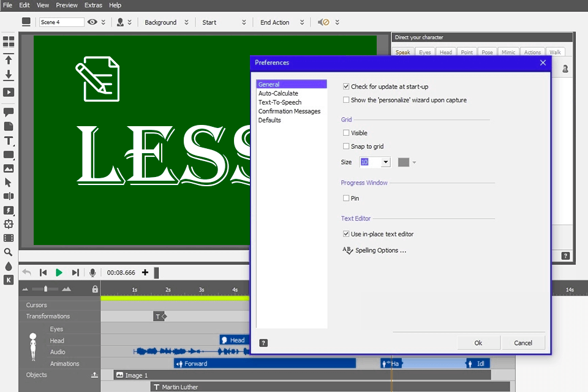Uncheck Check for update at start-up

[x=347, y=86]
